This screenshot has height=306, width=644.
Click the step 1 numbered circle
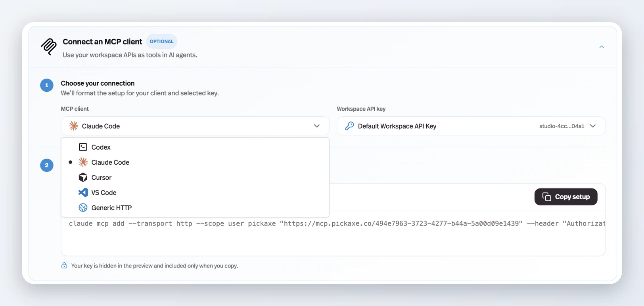click(47, 85)
